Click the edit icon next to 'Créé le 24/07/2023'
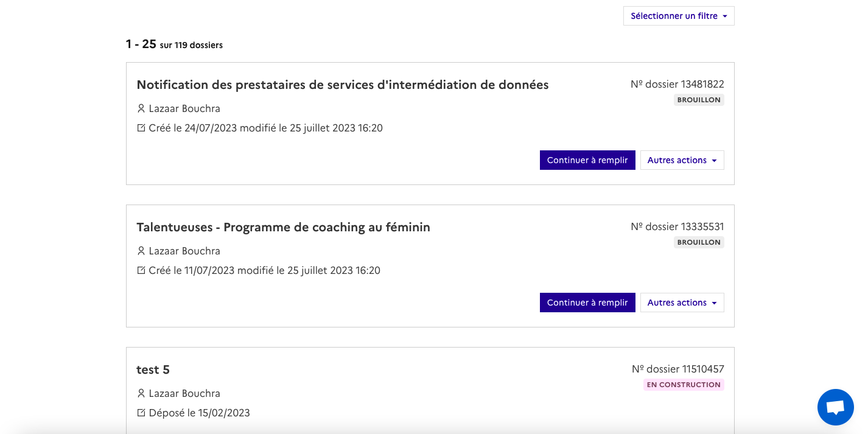The image size is (868, 434). pyautogui.click(x=141, y=128)
